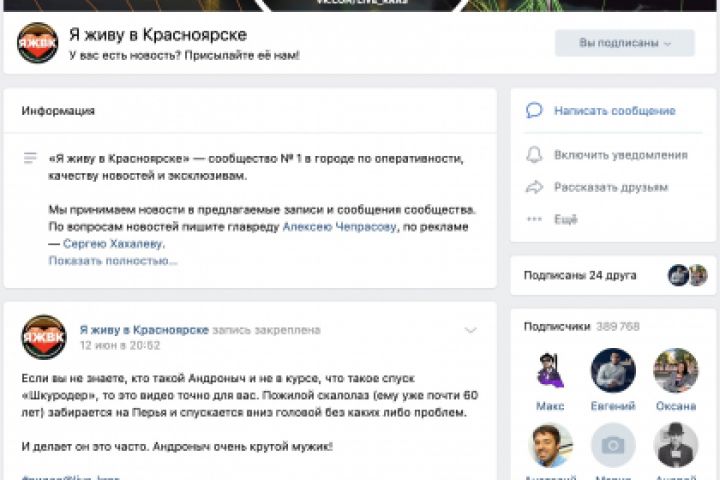Click the Написать сообщение link
720x480 pixels.
tap(614, 111)
